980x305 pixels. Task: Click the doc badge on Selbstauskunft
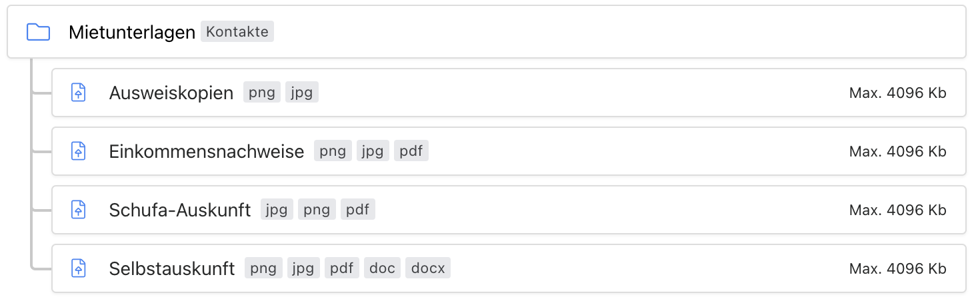(x=383, y=268)
